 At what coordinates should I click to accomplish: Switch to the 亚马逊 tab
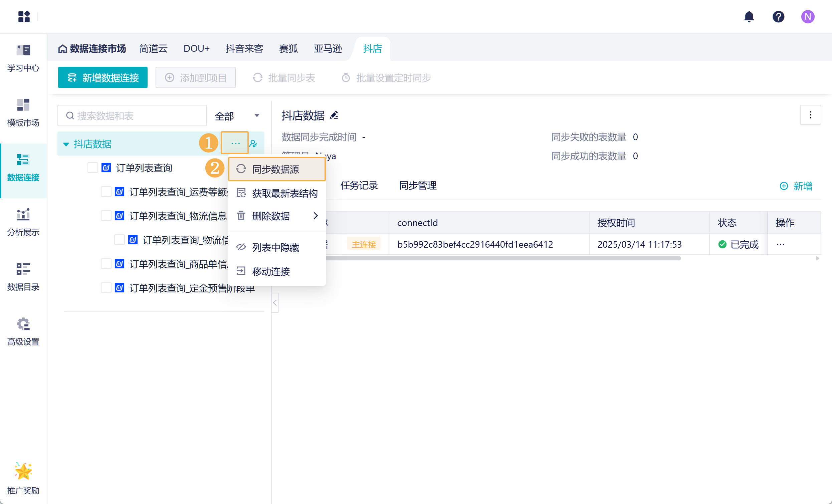click(328, 49)
